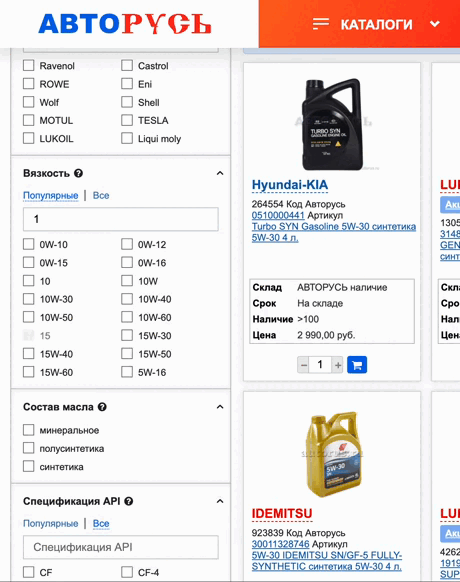Switch Вязкость list to Все
Screen dimensions: 460x582
coord(101,196)
